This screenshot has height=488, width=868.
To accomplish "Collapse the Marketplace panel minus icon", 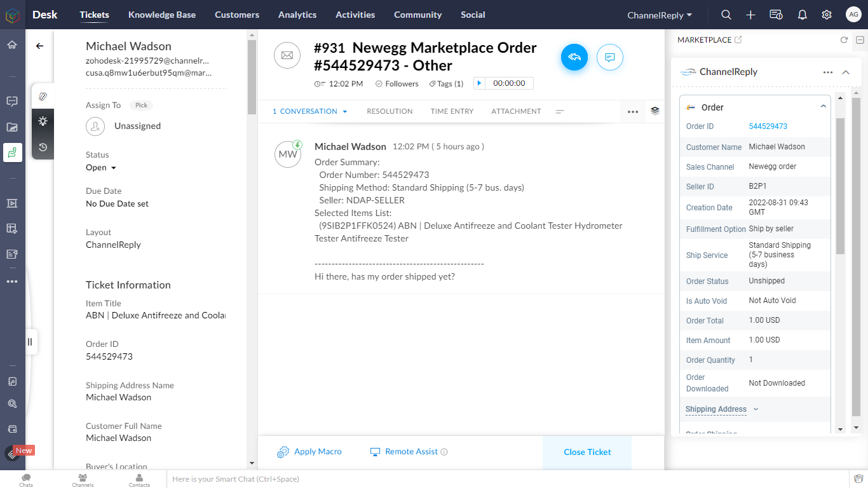I will [x=860, y=40].
